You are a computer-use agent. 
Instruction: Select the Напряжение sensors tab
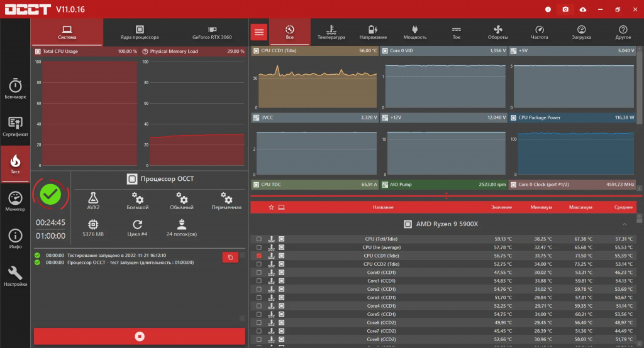tap(373, 32)
